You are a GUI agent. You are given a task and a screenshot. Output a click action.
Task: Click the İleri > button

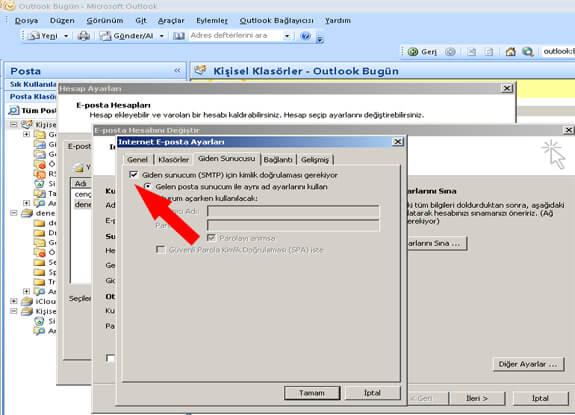point(477,398)
